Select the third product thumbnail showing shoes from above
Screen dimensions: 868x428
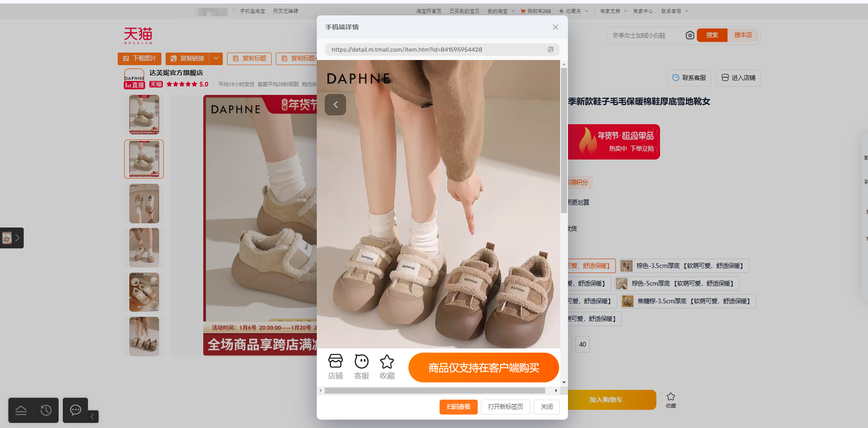coord(144,203)
